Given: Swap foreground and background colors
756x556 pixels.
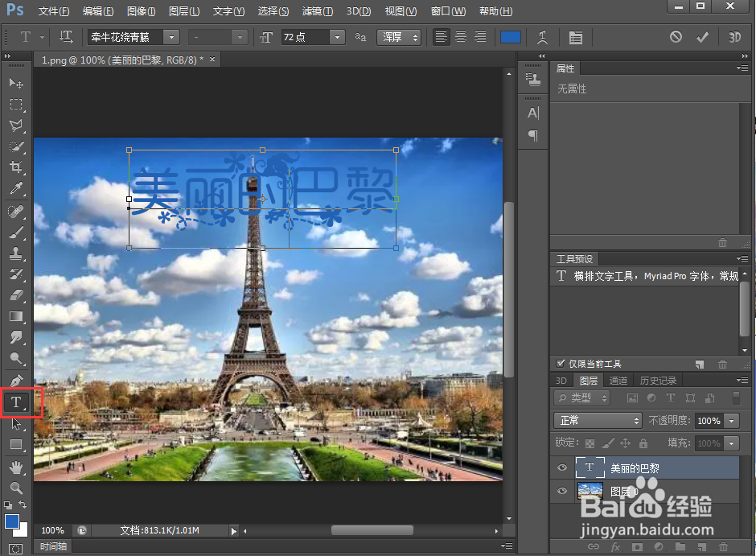Looking at the screenshot, I should 23,505.
